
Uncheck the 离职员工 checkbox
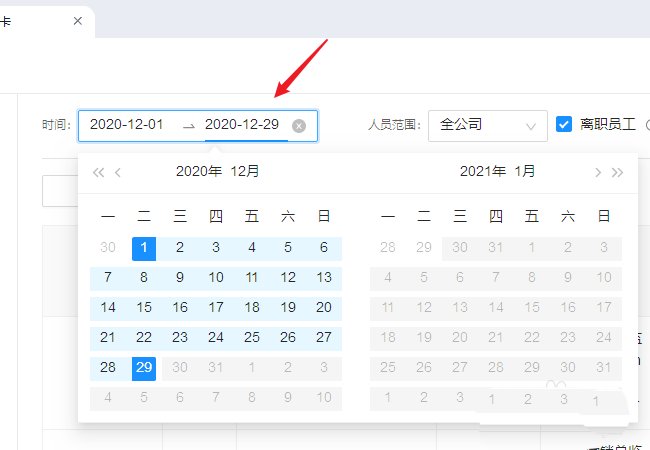coord(564,124)
